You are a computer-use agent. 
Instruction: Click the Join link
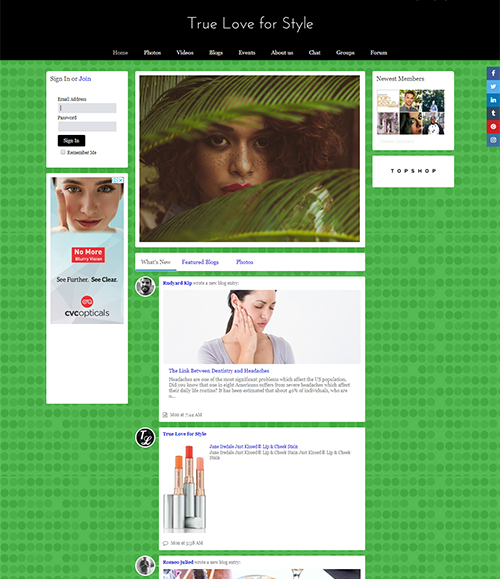coord(85,79)
